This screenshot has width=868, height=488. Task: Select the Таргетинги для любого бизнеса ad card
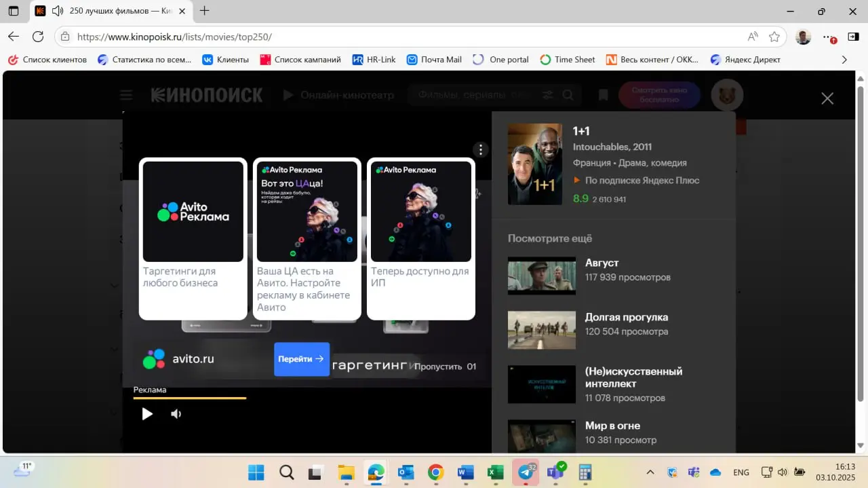point(193,239)
